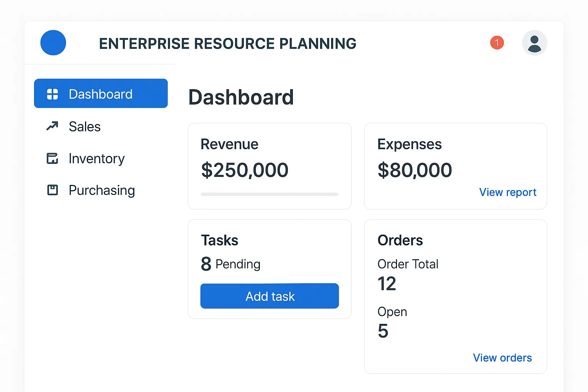Click the Orders card Open count 5
588x392 pixels.
coord(382,331)
